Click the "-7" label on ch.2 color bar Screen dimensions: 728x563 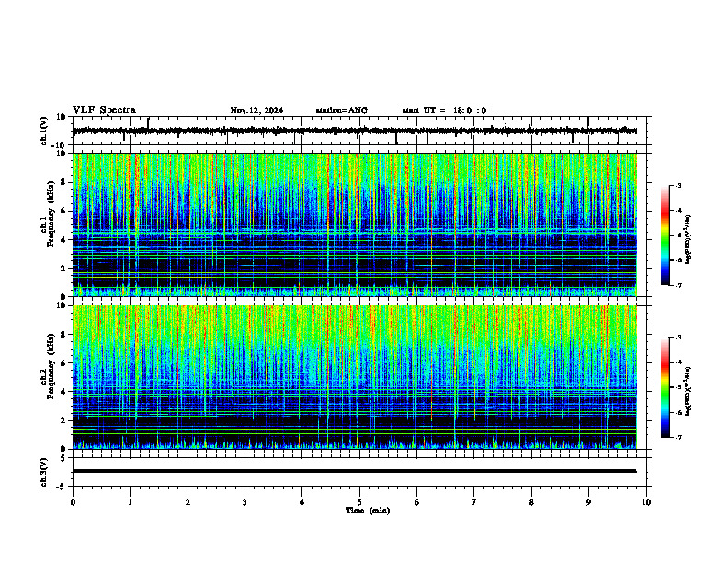(x=677, y=437)
